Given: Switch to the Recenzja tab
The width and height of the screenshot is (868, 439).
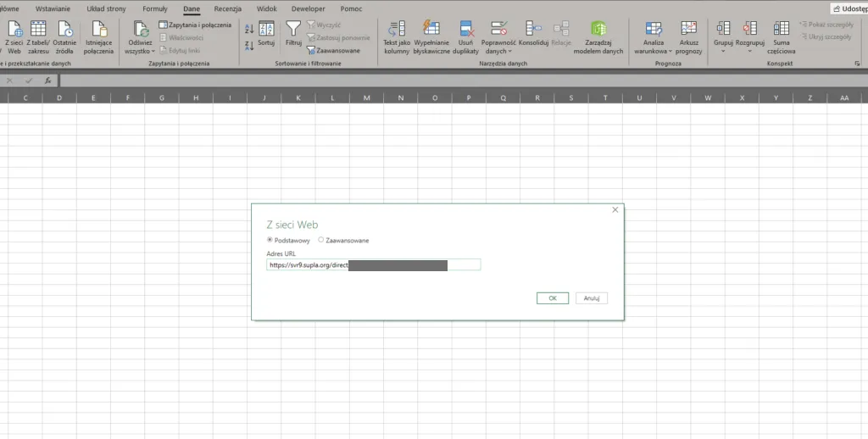Looking at the screenshot, I should pos(227,8).
